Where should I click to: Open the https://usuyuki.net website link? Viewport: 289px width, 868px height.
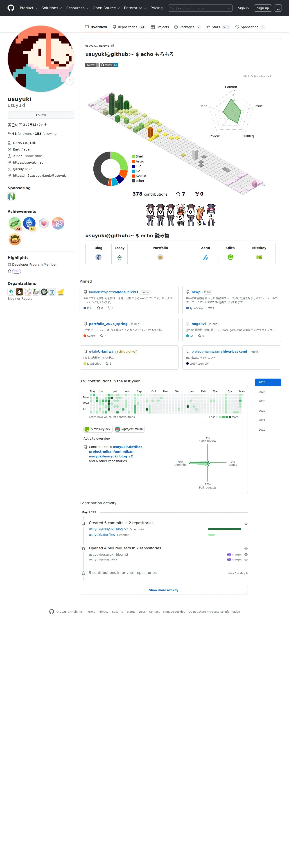click(x=28, y=162)
